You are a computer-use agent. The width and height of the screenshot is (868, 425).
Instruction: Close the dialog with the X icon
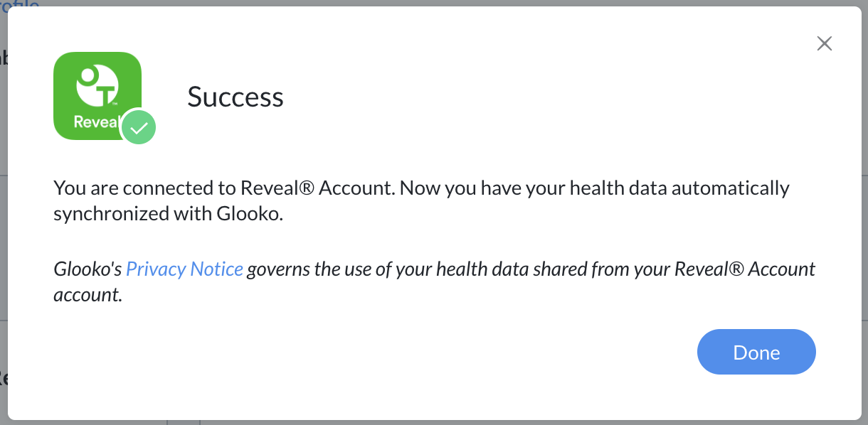(824, 44)
